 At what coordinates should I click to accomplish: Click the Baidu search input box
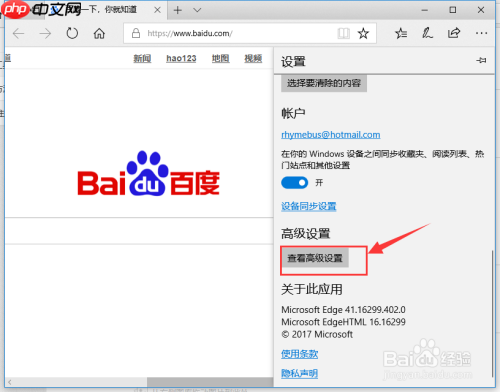(139, 231)
